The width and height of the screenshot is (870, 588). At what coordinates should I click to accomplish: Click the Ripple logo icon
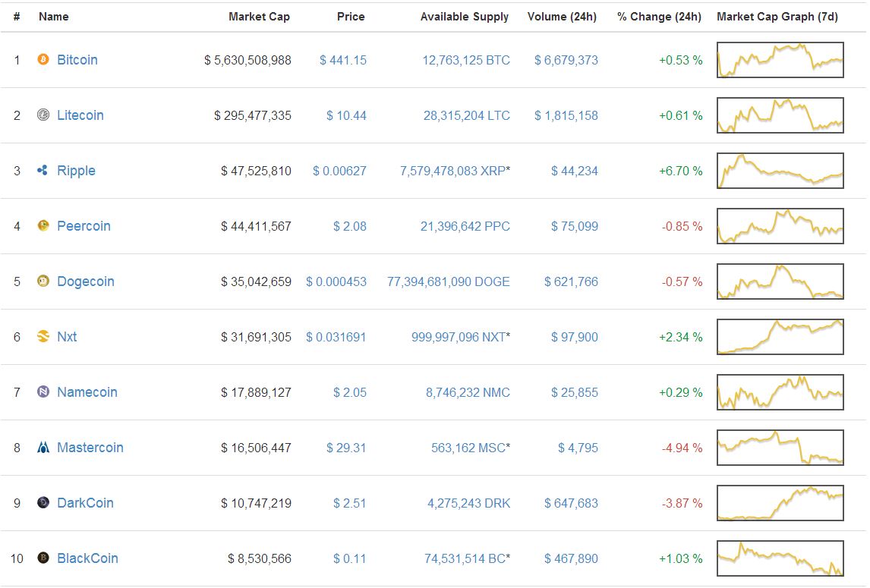43,170
